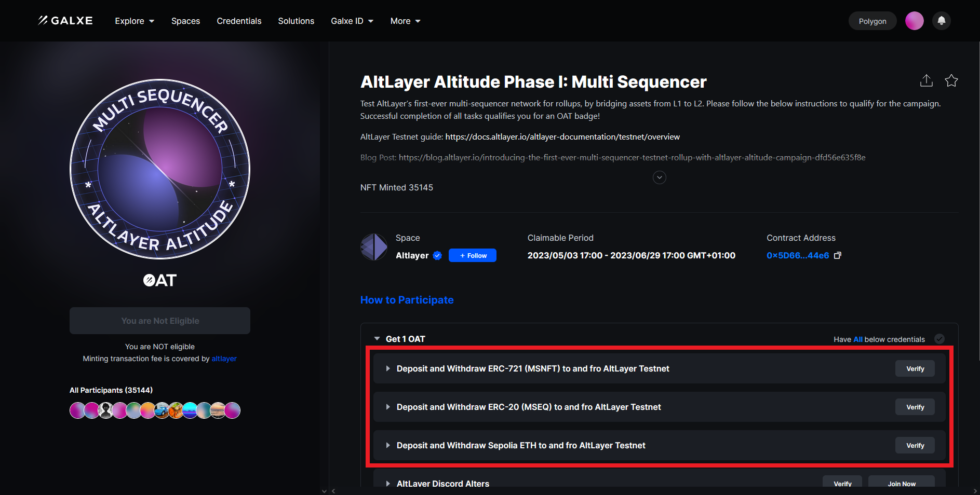The width and height of the screenshot is (980, 495).
Task: Open the Spaces menu item
Action: [185, 21]
